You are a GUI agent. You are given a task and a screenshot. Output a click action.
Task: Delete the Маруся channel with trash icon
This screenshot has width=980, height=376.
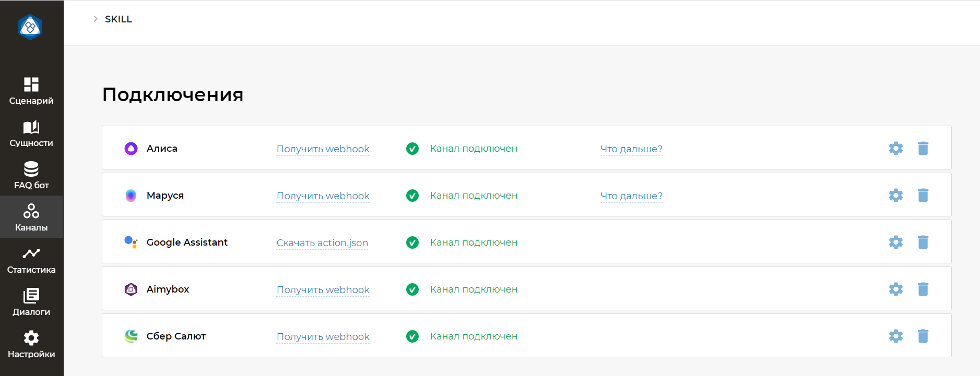[x=923, y=196]
